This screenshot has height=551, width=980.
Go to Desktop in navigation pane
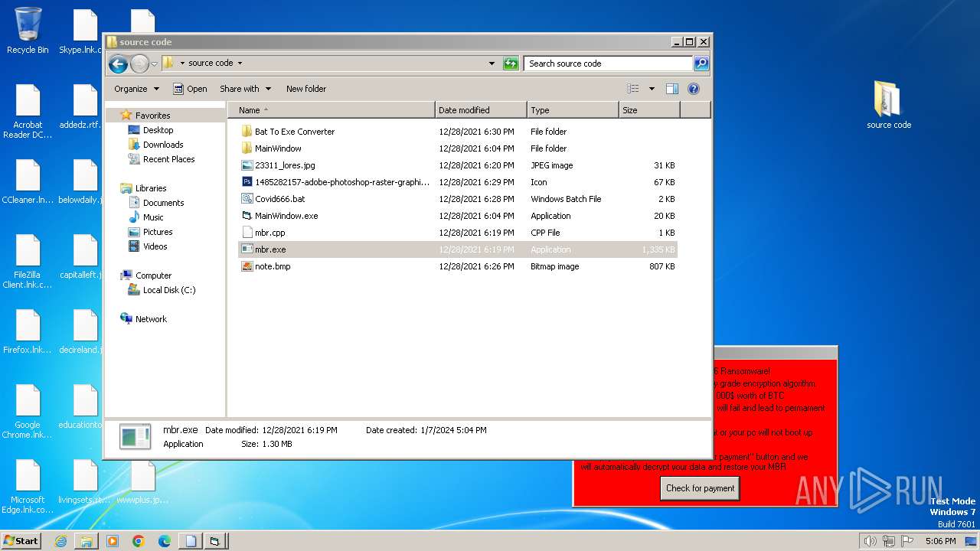tap(158, 130)
